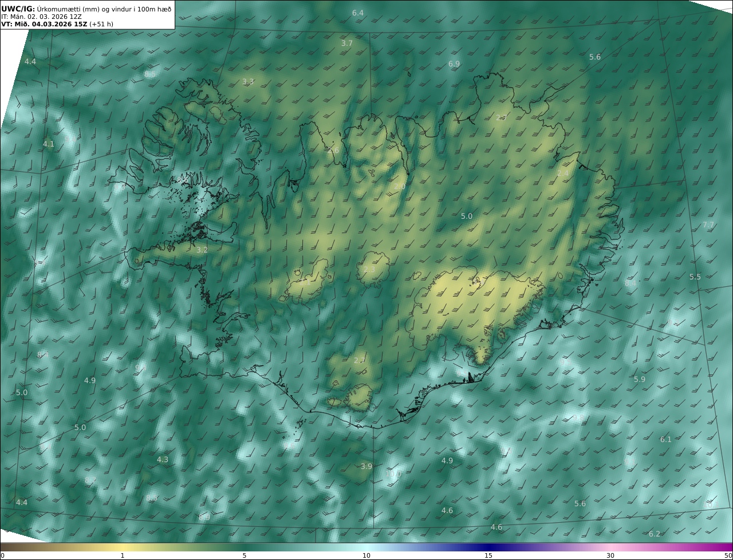Click the colorbar tick label 30
Viewport: 733px width, 560px height.
coord(610,555)
